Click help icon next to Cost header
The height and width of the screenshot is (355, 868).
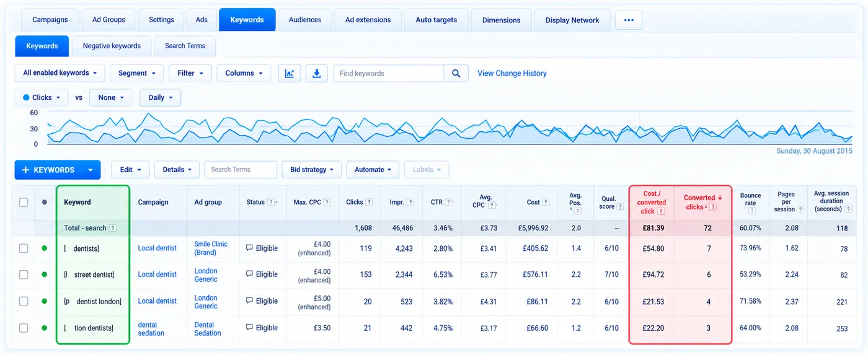546,202
